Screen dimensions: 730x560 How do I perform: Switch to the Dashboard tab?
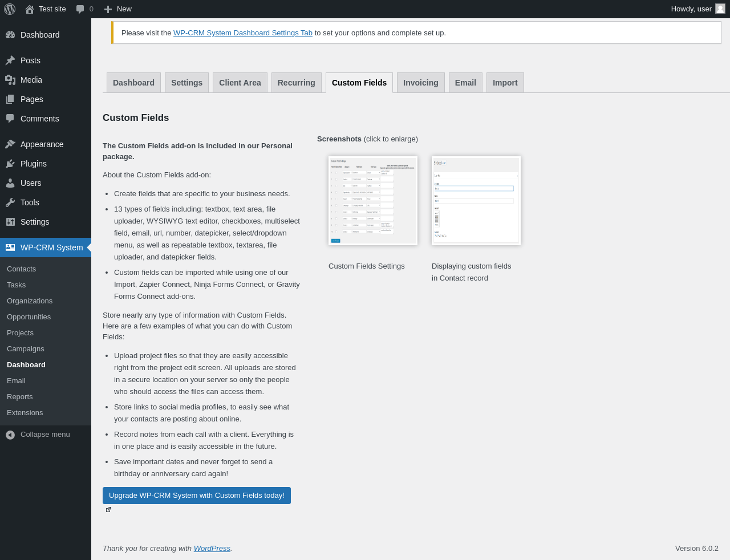tap(133, 83)
